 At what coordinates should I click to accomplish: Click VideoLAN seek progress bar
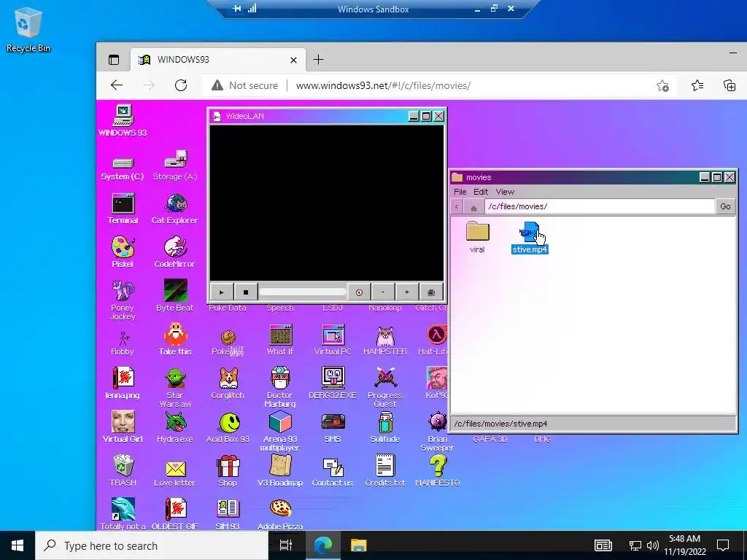click(303, 292)
